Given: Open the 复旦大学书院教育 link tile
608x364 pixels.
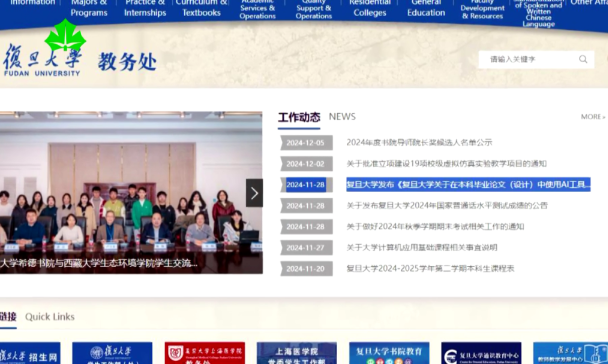Looking at the screenshot, I should click(x=389, y=353).
